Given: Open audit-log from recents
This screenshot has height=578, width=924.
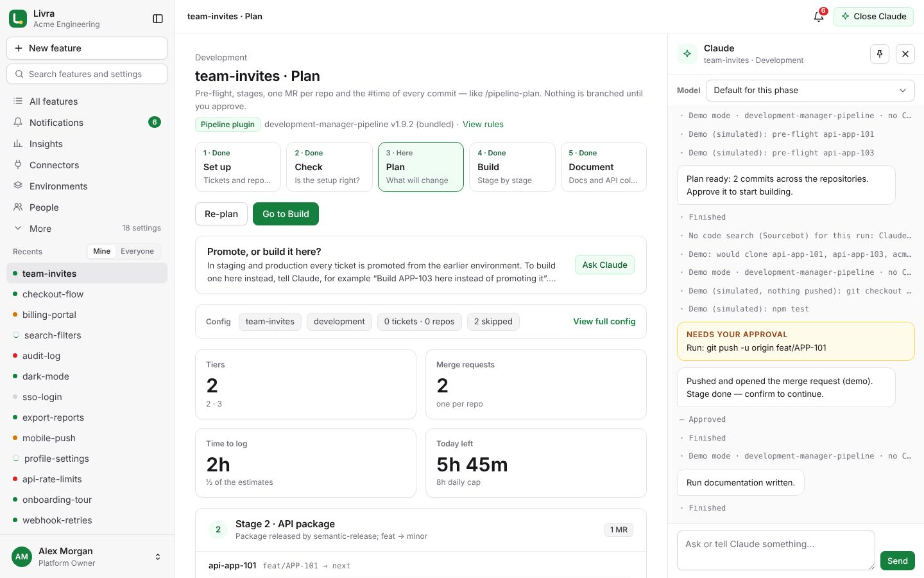Looking at the screenshot, I should 87,356.
